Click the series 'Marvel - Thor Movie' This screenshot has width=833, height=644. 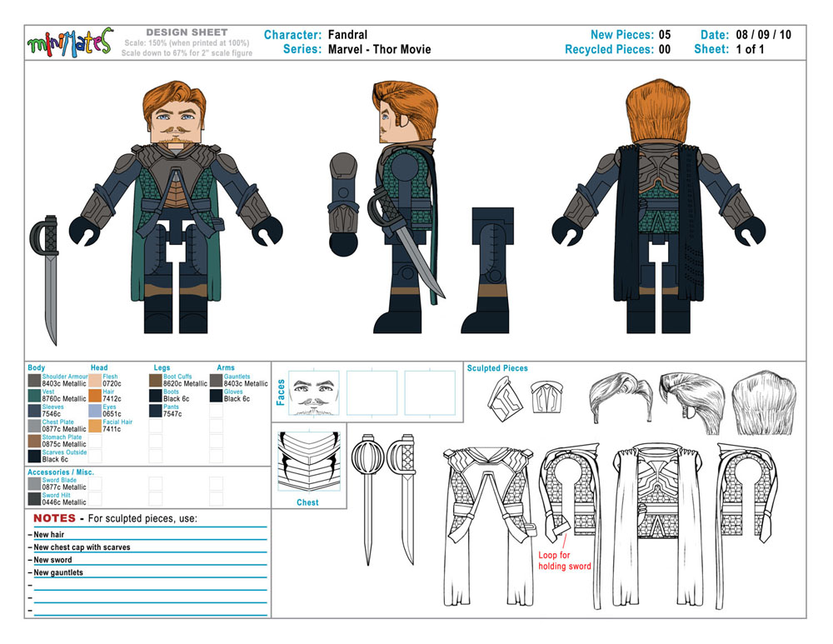379,49
